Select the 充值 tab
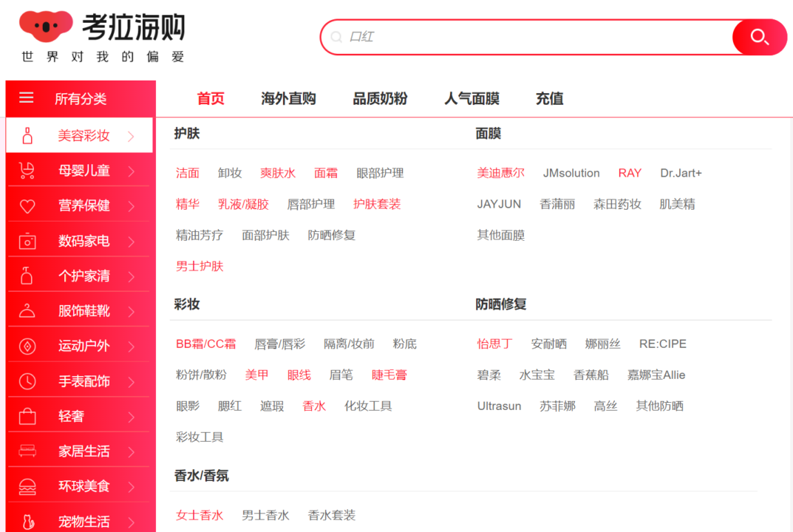Screen dimensions: 793x532 [x=549, y=98]
